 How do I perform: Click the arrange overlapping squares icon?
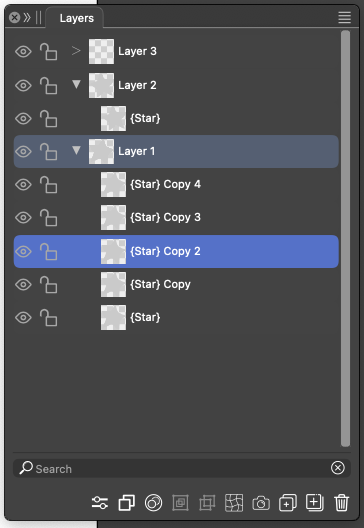[x=127, y=503]
